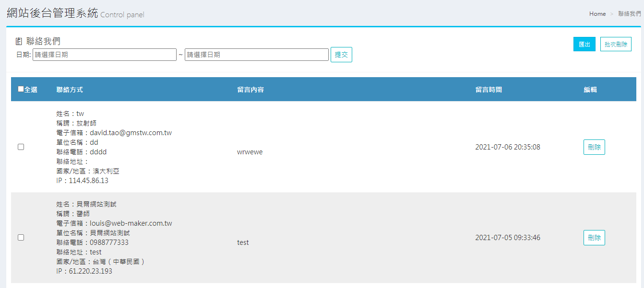Select the checkbox for louis@web-maker.com.tw row
644x288 pixels.
click(x=21, y=238)
